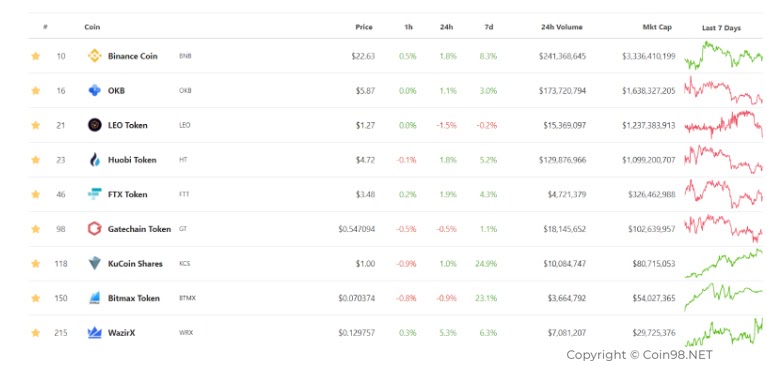This screenshot has width=767, height=366.
Task: Click the Binance Coin logo icon
Action: [94, 56]
